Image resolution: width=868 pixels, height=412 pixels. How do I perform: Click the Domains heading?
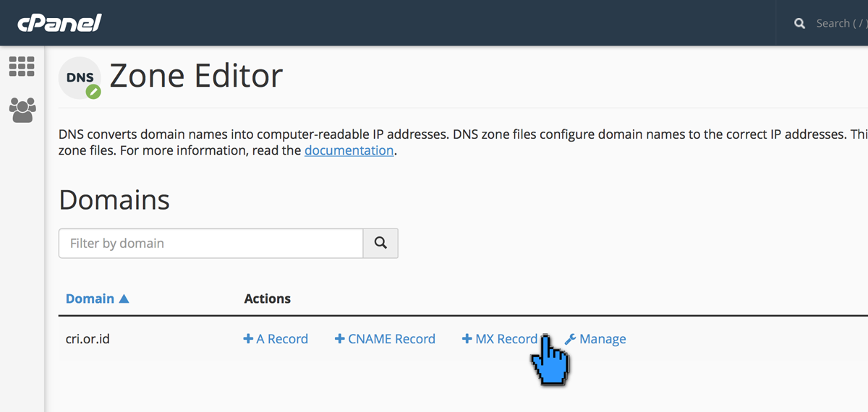(114, 199)
